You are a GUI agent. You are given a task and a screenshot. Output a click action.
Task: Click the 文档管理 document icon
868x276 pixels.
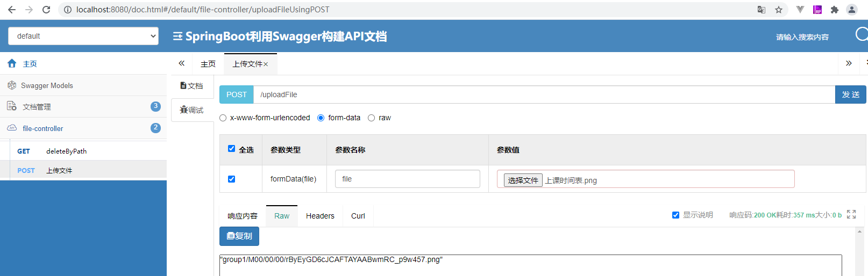click(x=12, y=106)
